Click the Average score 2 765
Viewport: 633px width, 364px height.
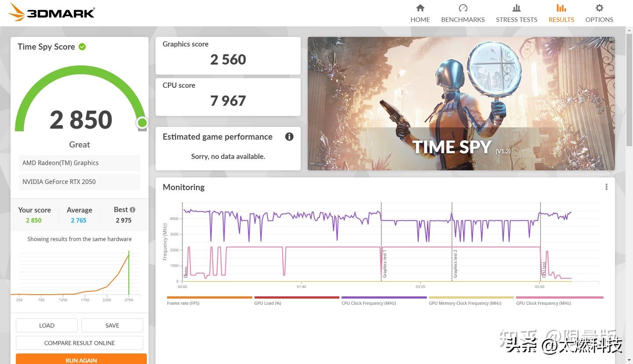(79, 220)
